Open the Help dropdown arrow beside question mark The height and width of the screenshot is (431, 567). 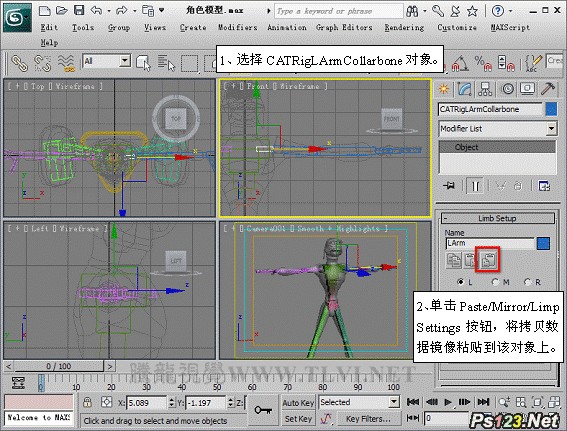pos(510,11)
